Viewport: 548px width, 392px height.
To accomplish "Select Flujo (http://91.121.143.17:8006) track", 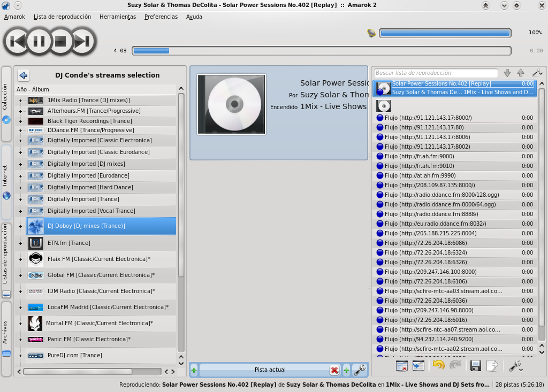I will pos(455,137).
